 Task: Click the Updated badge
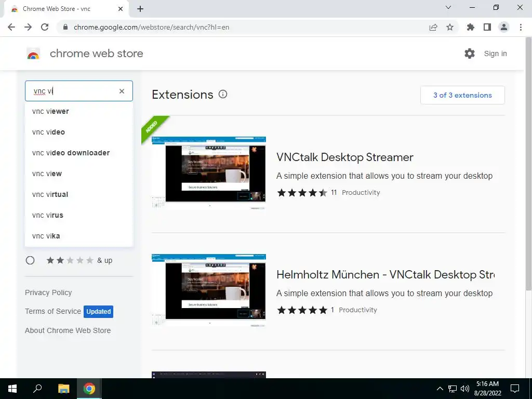point(98,312)
